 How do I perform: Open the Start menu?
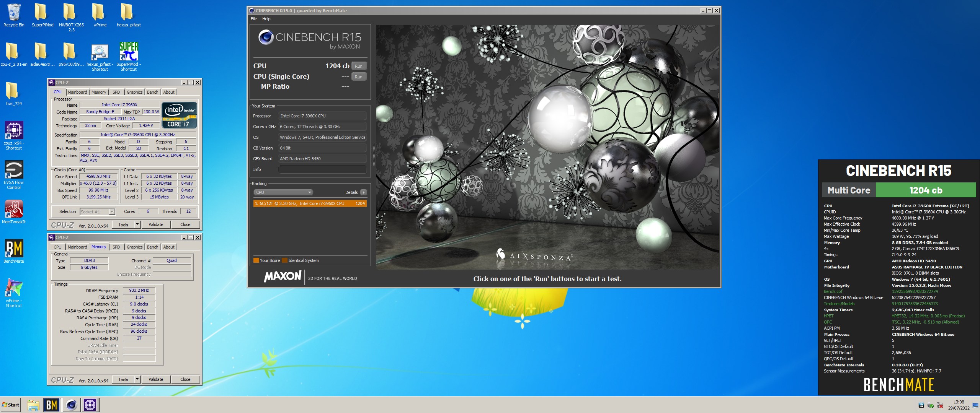pos(11,405)
